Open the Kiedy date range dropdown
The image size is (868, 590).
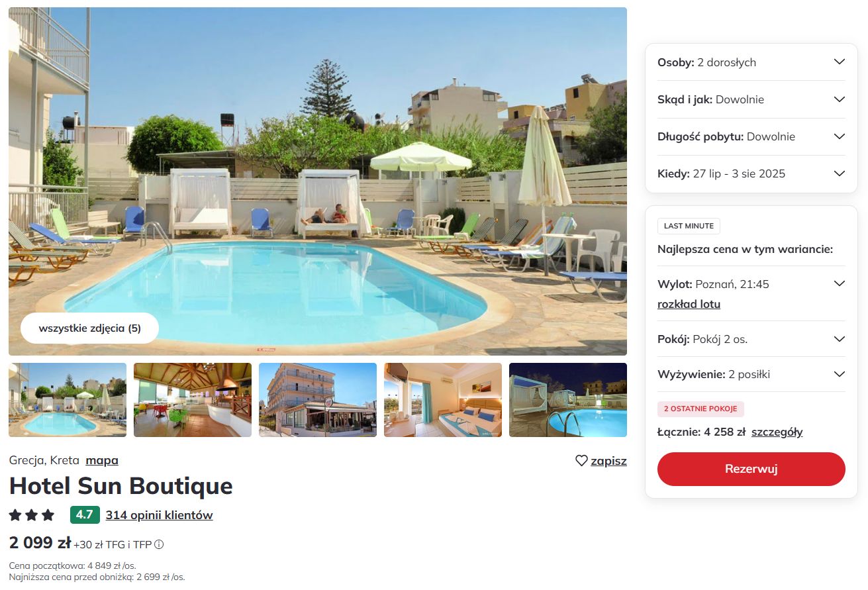pos(751,173)
